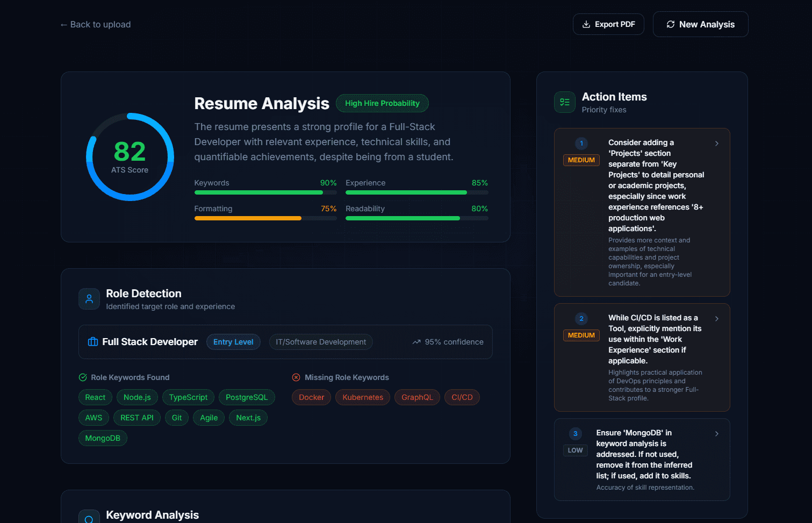Viewport: 812px width, 523px height.
Task: Click the red X by Missing Role Keywords
Action: (296, 377)
